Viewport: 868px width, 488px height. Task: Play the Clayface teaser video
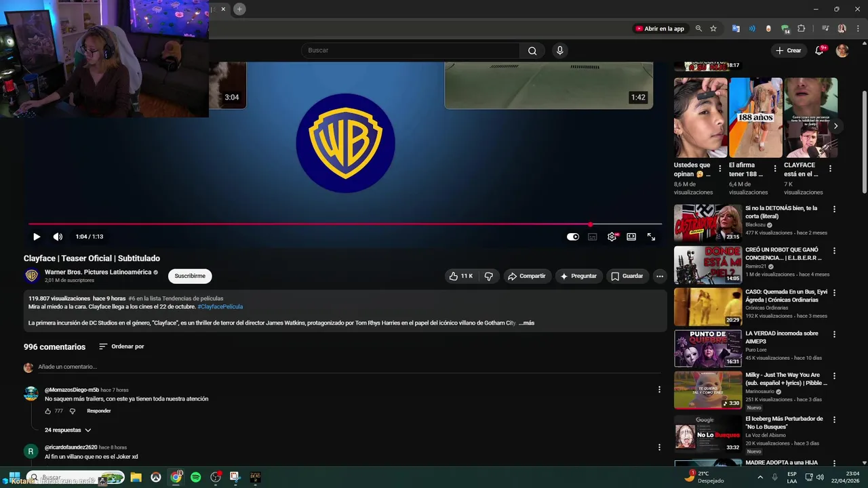[x=37, y=237]
